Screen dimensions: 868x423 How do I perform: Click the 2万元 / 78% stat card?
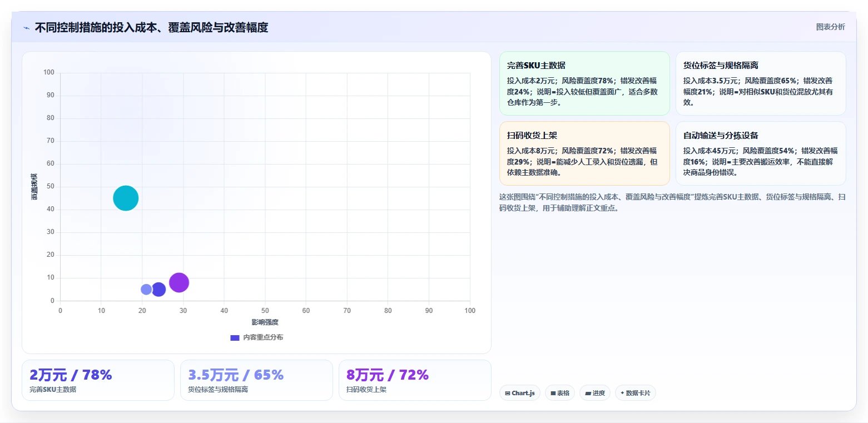[x=98, y=380]
